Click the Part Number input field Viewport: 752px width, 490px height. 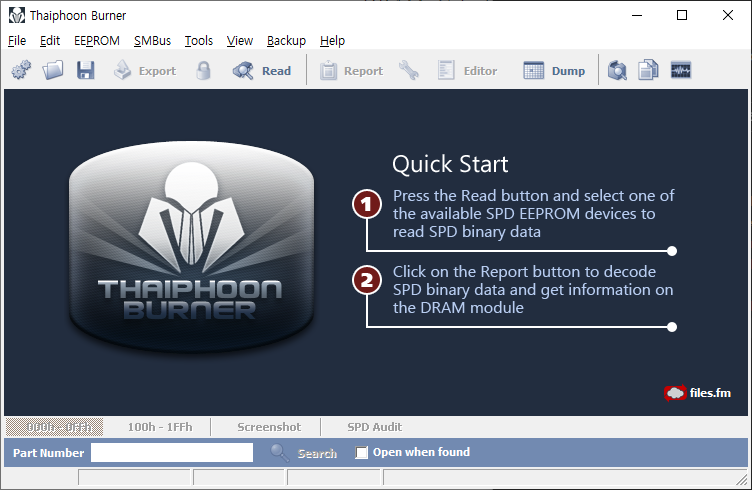tap(172, 453)
